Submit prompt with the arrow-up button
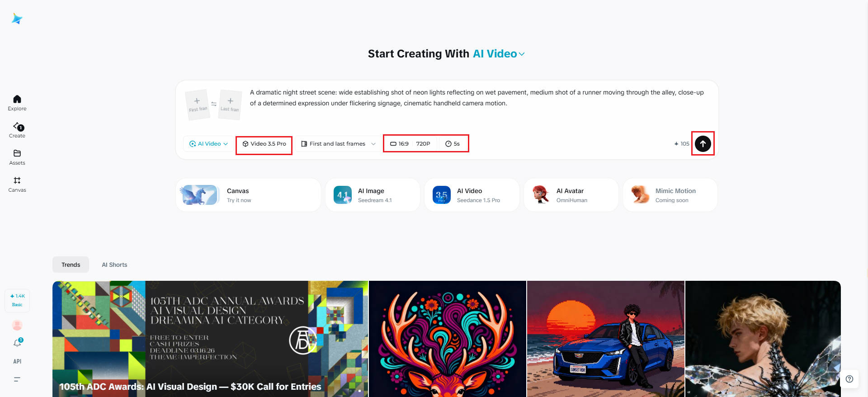Screen dimensions: 868x397 [703, 144]
